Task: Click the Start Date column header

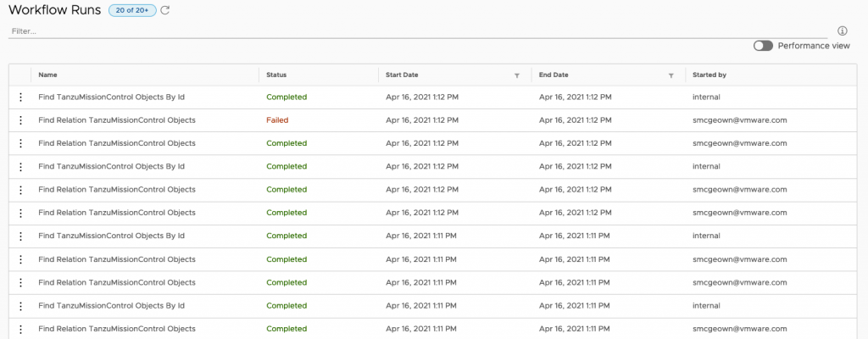Action: click(x=402, y=75)
